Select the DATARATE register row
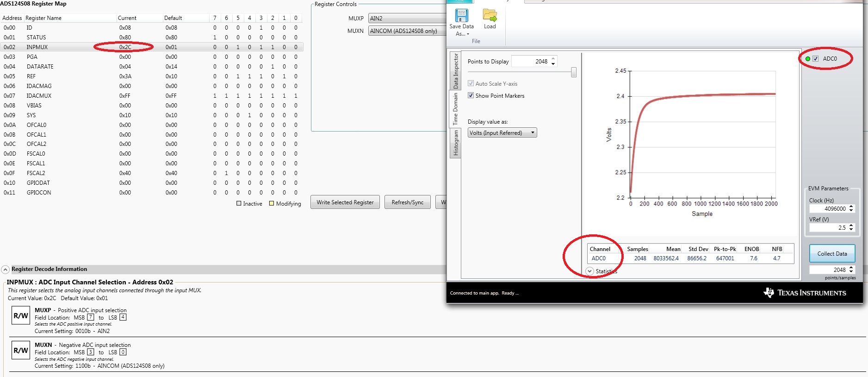The height and width of the screenshot is (377, 868). 152,67
